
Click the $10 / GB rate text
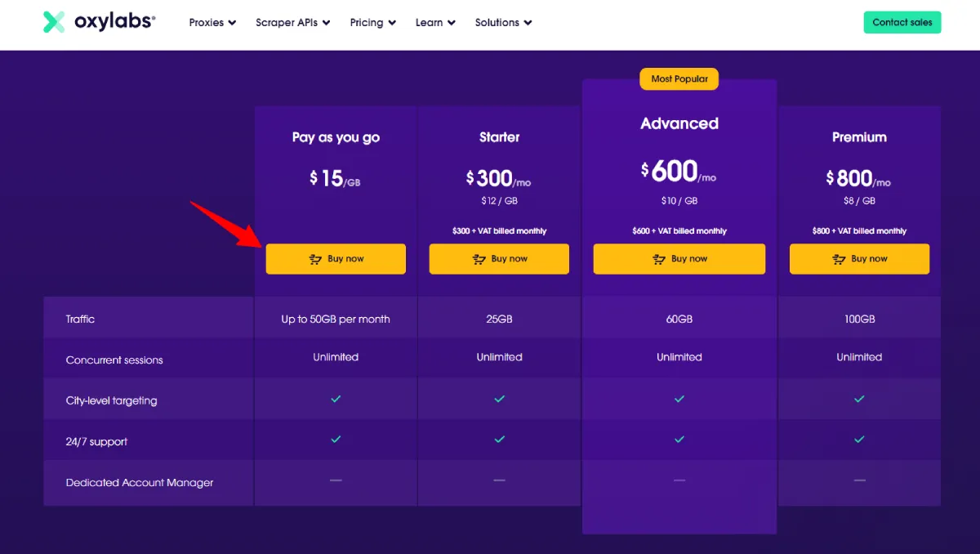[x=679, y=201]
